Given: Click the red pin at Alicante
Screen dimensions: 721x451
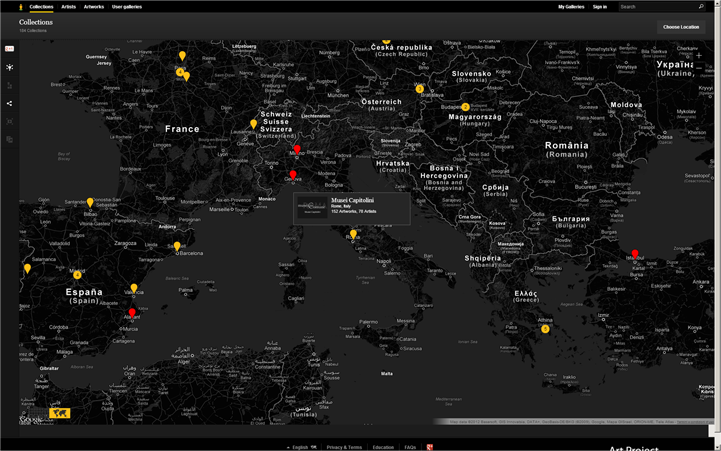Looking at the screenshot, I should tap(132, 313).
